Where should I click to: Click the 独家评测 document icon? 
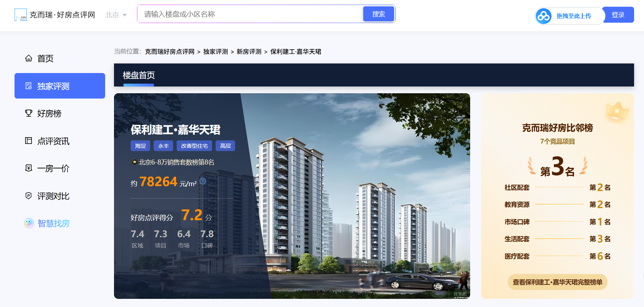point(29,86)
